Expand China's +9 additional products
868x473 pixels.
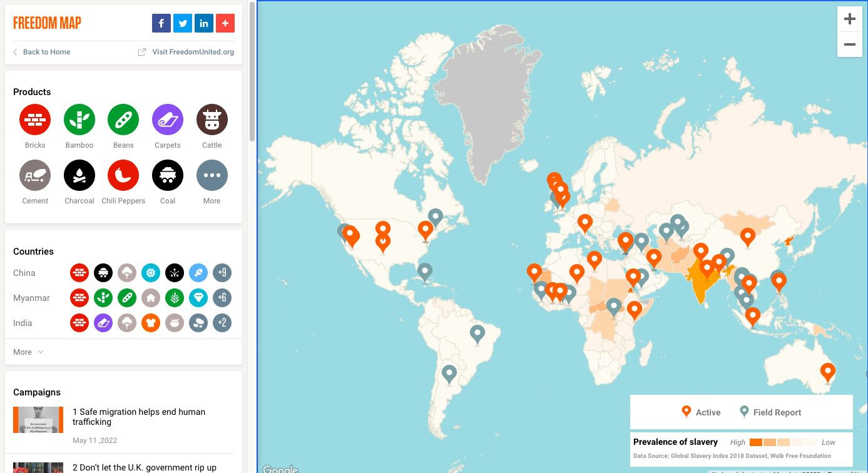pos(222,273)
